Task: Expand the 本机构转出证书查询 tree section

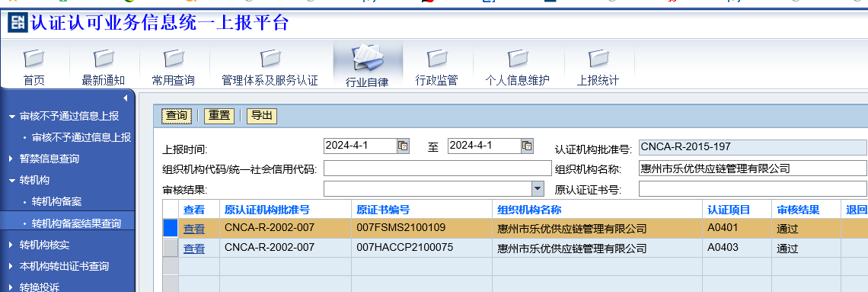Action: point(11,267)
